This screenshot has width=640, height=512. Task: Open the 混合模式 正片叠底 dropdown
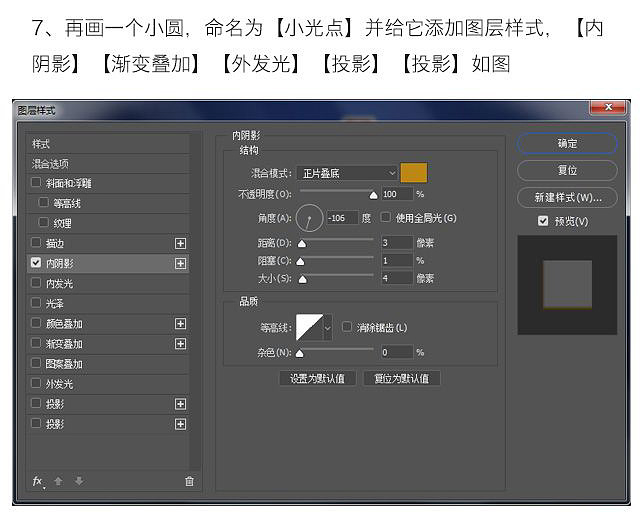click(347, 173)
